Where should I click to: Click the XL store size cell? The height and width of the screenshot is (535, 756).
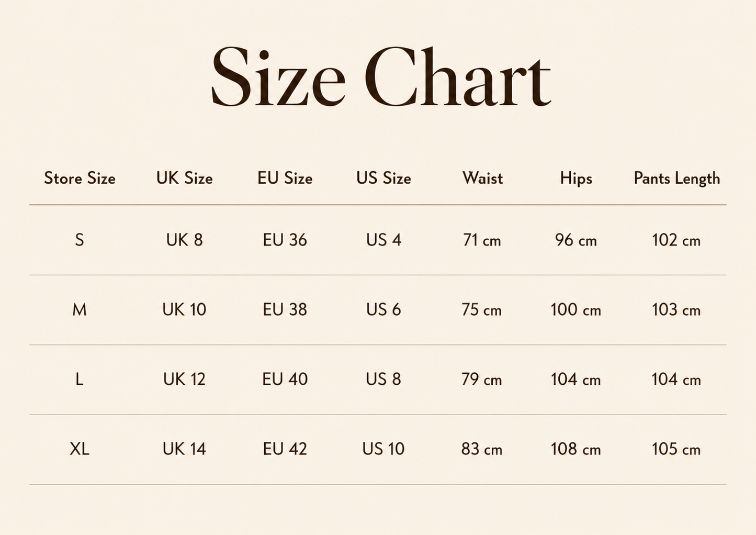point(80,449)
